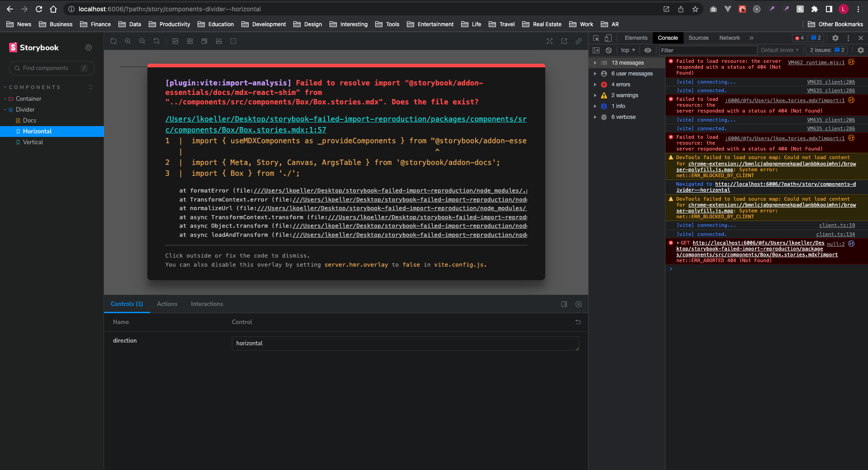This screenshot has height=470, width=868.
Task: Click the DevTools 4 errors counter
Action: click(x=799, y=38)
